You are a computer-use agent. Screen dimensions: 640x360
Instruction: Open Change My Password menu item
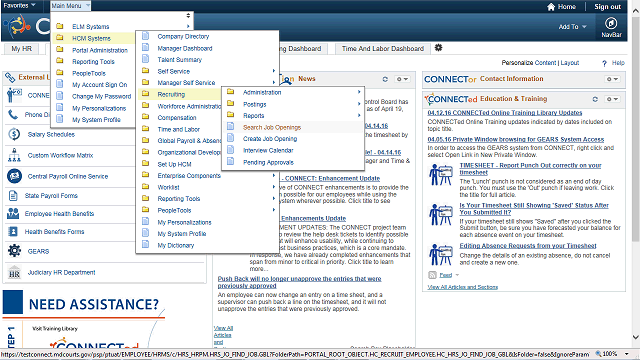102,96
